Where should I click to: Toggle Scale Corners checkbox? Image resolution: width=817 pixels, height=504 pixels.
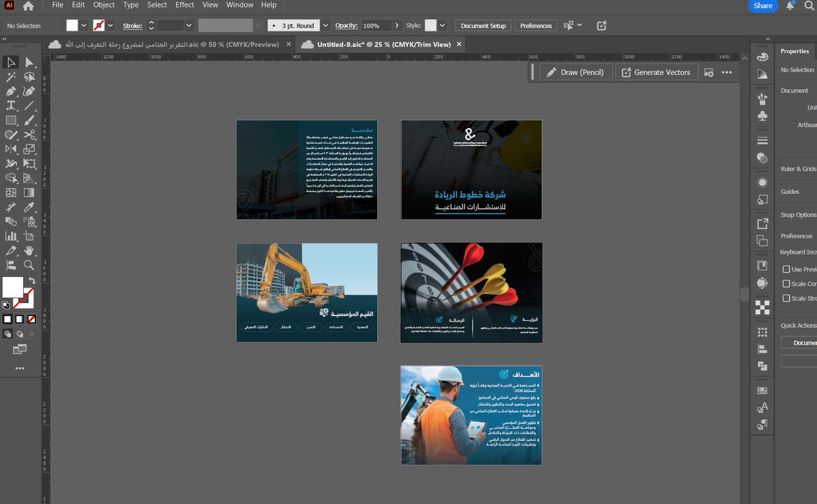point(786,284)
